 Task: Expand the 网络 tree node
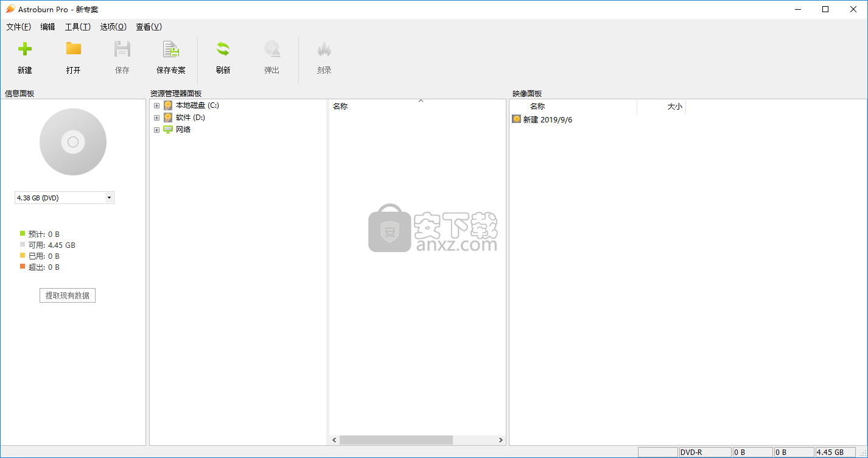pos(156,130)
